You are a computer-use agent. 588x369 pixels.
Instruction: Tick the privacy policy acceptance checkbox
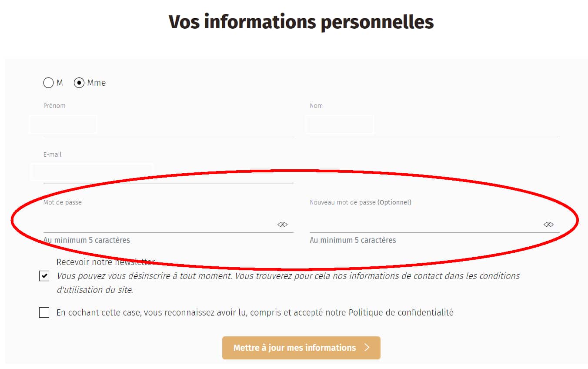click(44, 312)
